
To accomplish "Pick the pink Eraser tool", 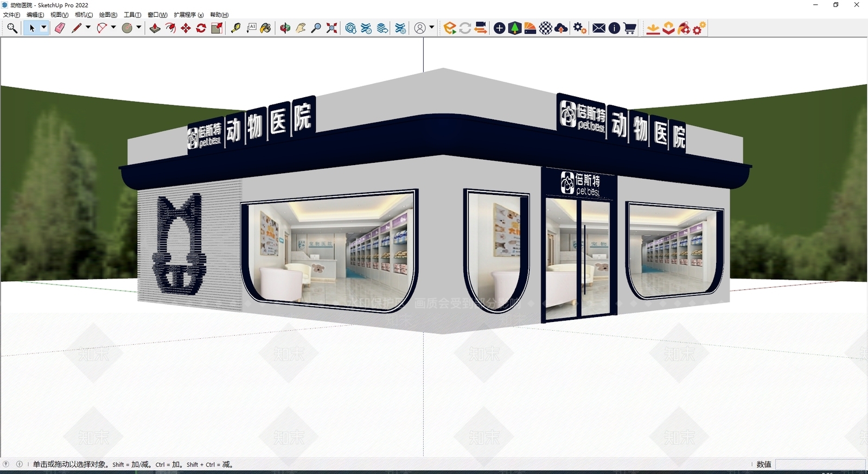I will (60, 28).
